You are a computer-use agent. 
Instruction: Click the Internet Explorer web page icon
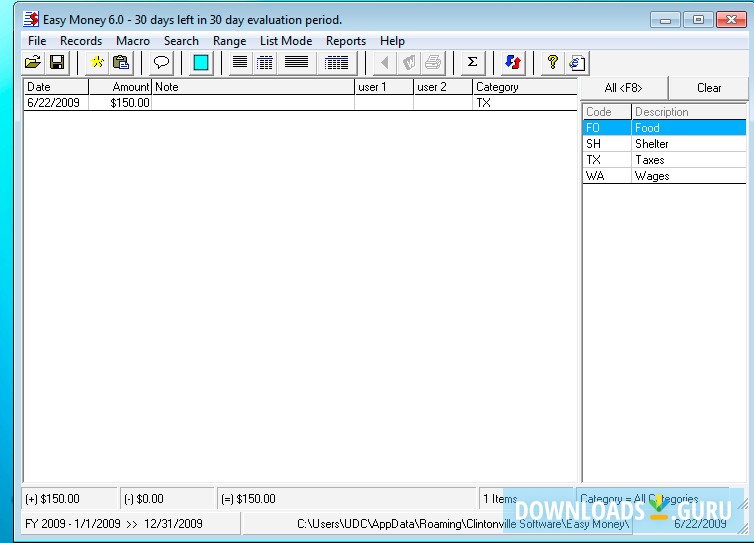tap(577, 63)
